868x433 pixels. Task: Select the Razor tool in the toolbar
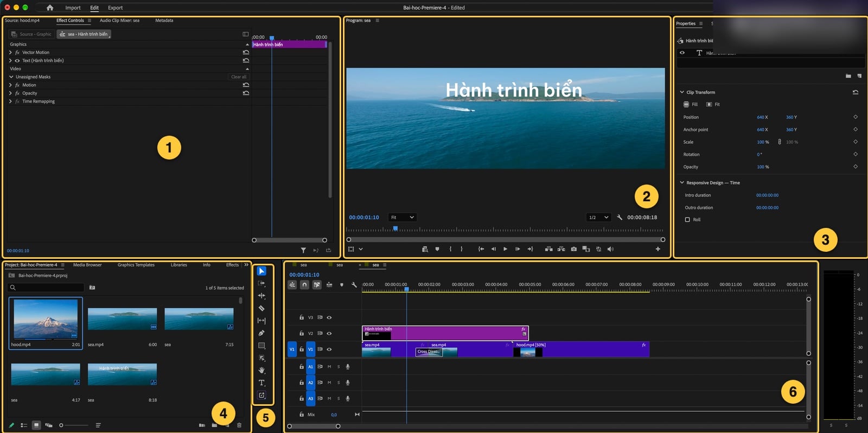click(261, 308)
